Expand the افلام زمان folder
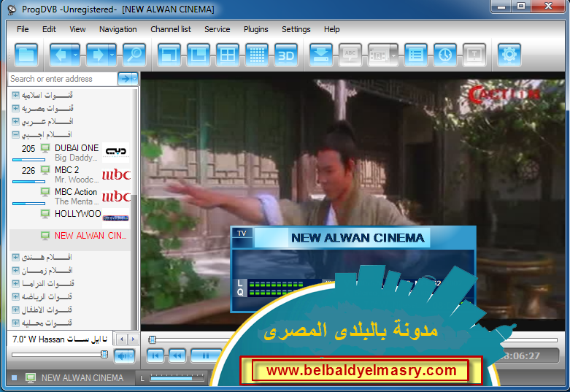Image resolution: width=570 pixels, height=392 pixels. (x=15, y=271)
